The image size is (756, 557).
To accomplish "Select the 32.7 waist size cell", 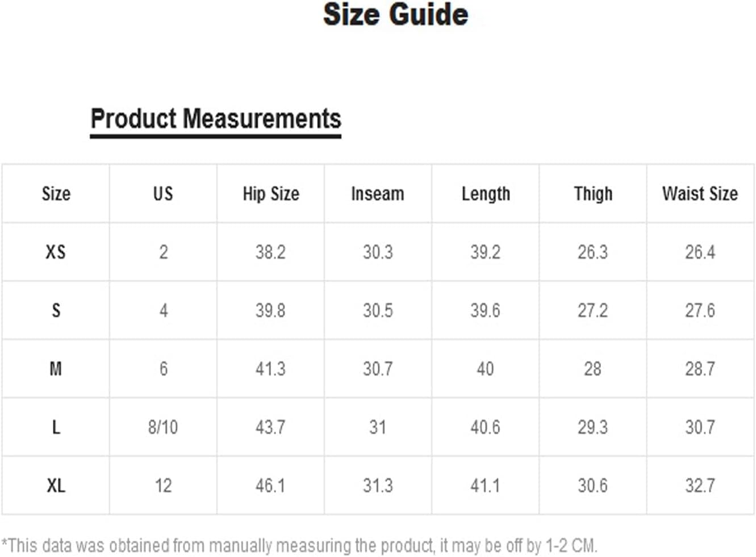I will 700,485.
